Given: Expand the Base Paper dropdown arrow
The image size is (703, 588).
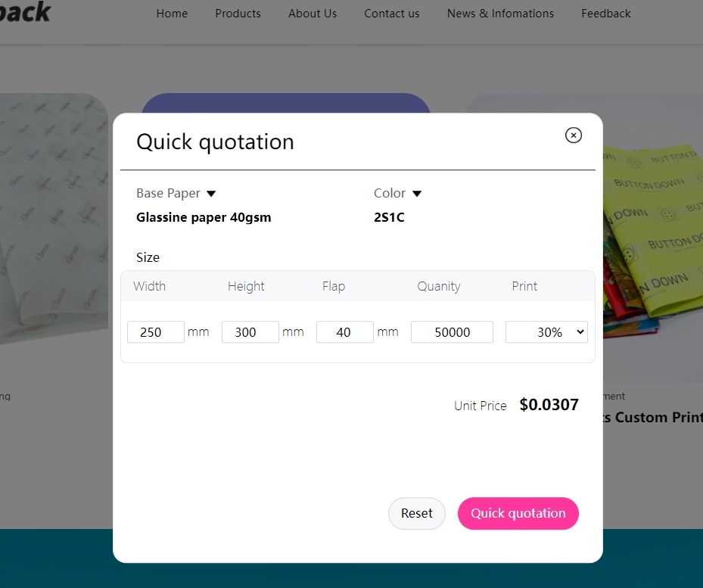Looking at the screenshot, I should [x=211, y=194].
